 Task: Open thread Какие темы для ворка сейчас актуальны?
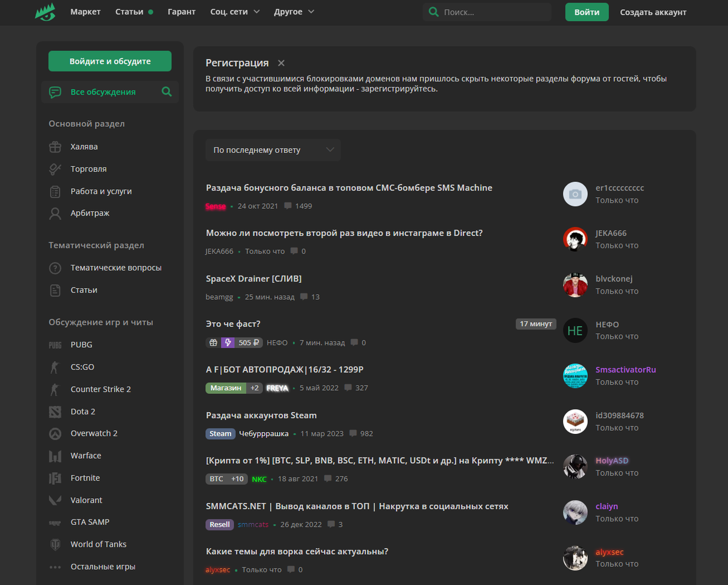tap(297, 552)
